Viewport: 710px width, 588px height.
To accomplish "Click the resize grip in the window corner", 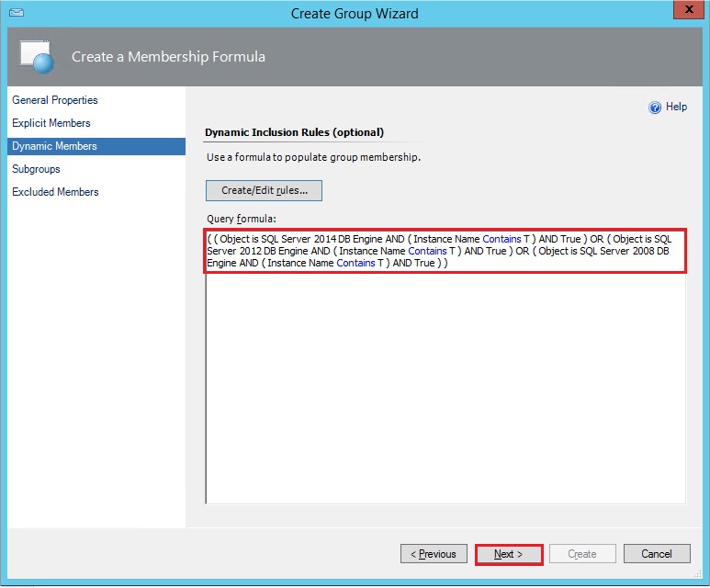I will pos(698,573).
